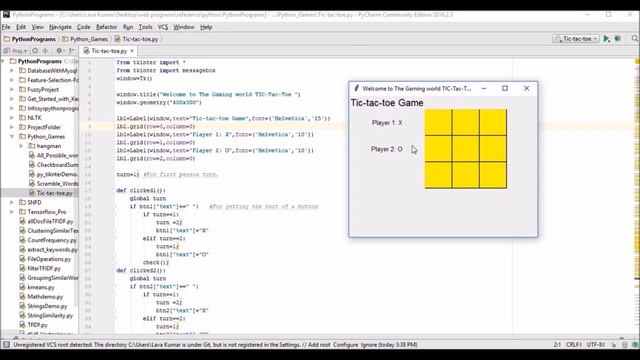The image size is (640, 360).
Task: Open the Refactor menu
Action: 107,27
